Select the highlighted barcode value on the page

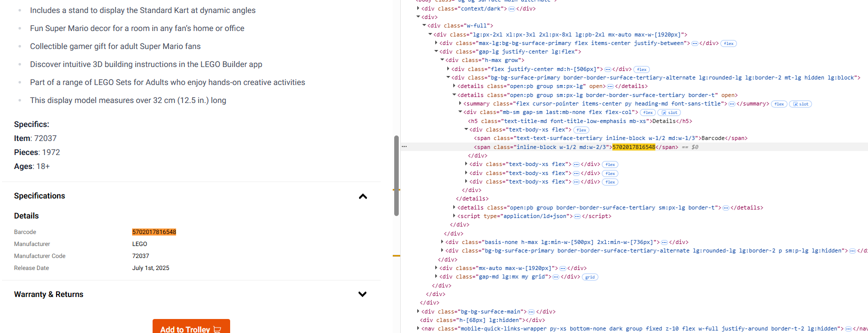[x=154, y=232]
